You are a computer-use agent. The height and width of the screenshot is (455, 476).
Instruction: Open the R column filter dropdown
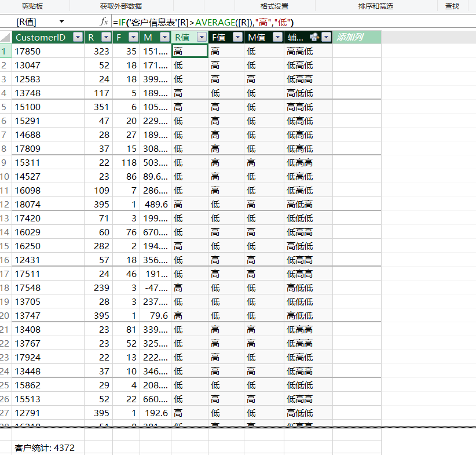tap(106, 37)
